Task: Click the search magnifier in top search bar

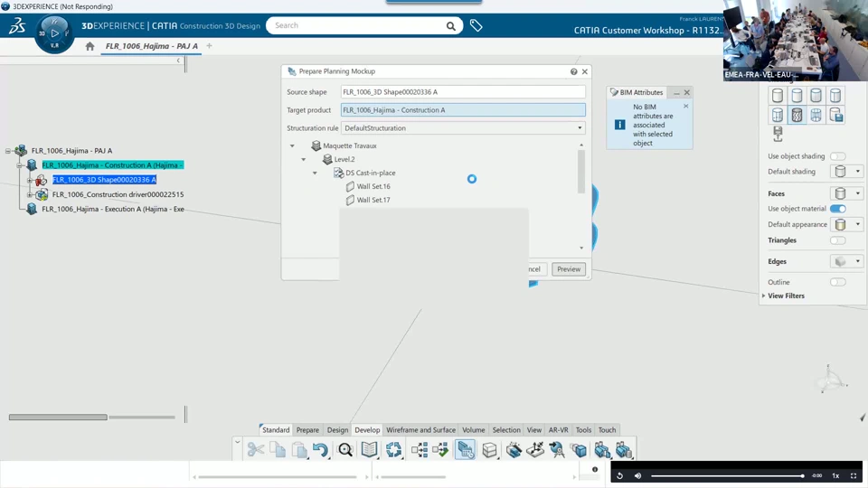Action: pos(451,25)
